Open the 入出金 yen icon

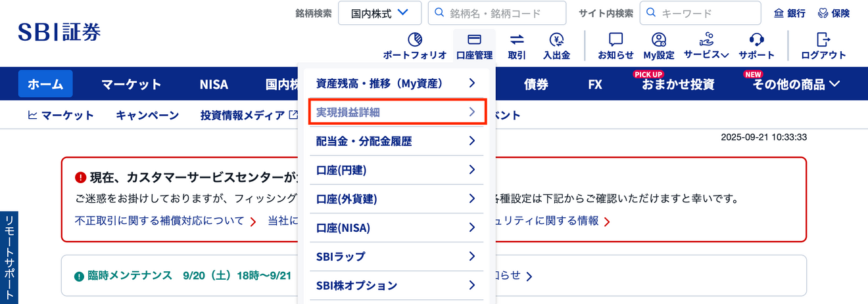point(557,39)
